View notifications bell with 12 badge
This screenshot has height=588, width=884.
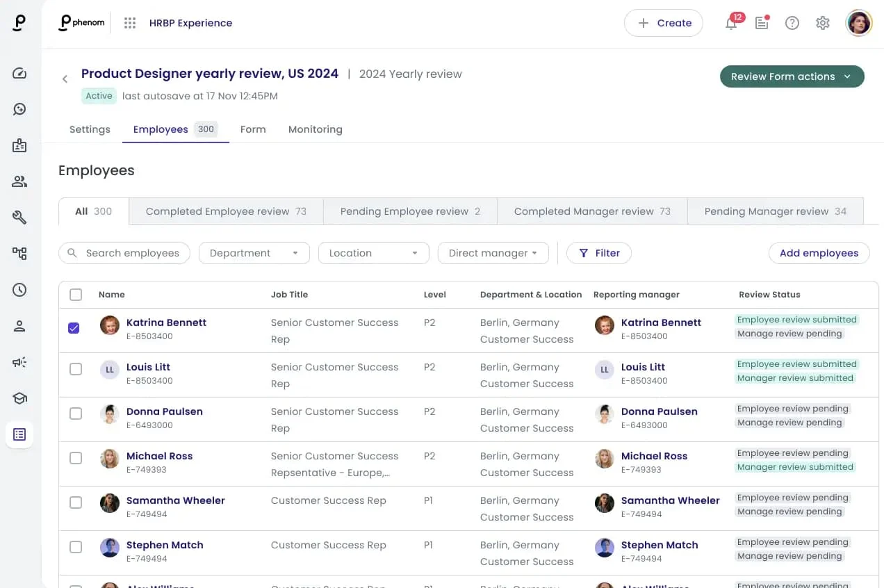pyautogui.click(x=732, y=22)
